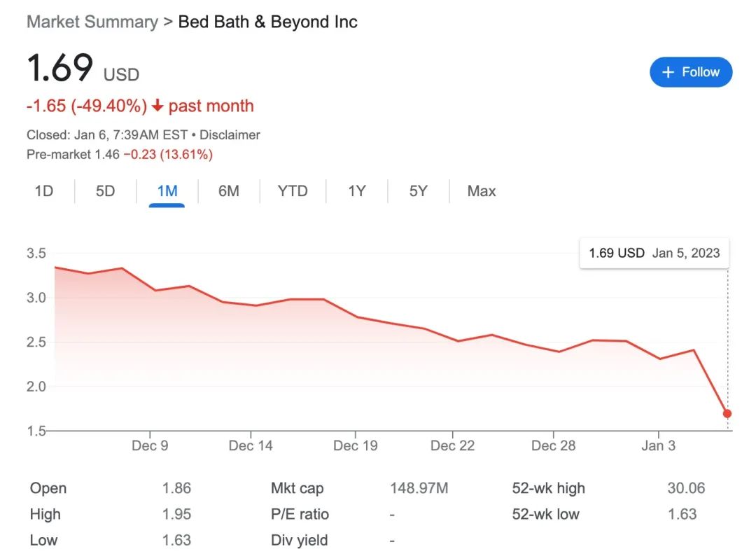Show the 6M chart range
756x554 pixels.
228,191
